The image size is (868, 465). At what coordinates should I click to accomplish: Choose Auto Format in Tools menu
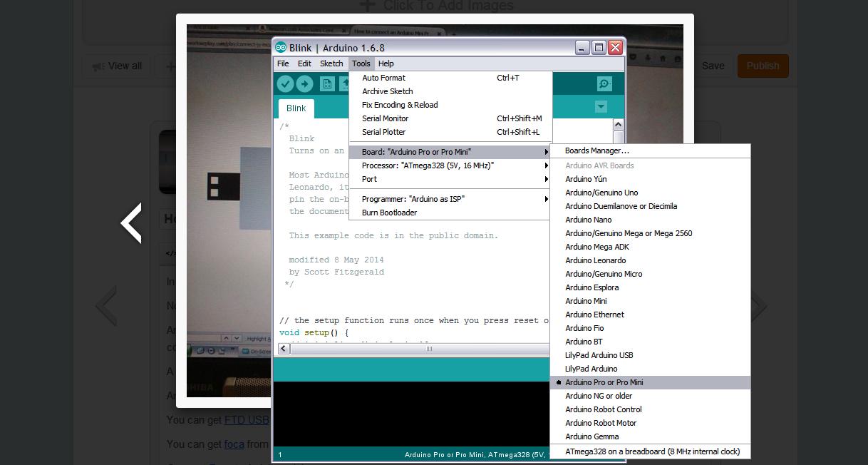[x=450, y=78]
